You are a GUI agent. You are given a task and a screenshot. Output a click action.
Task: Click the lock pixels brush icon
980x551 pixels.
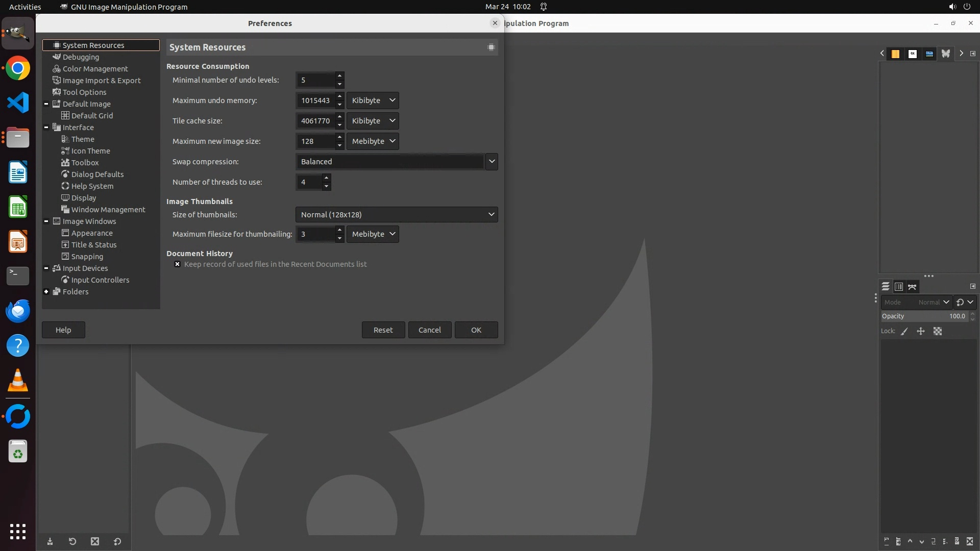point(904,331)
